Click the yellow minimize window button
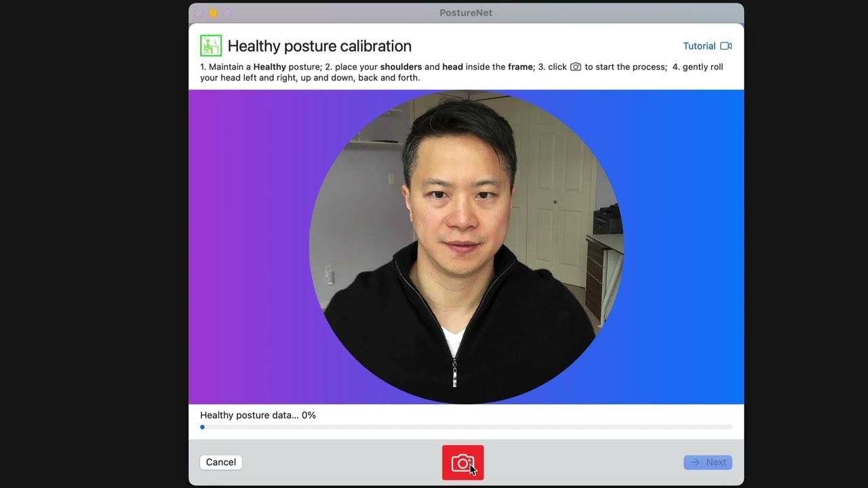Image resolution: width=868 pixels, height=488 pixels. pyautogui.click(x=213, y=13)
